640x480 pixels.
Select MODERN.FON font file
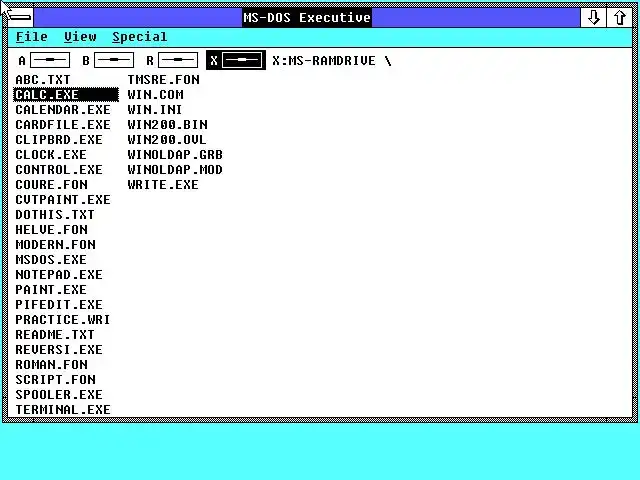point(56,245)
